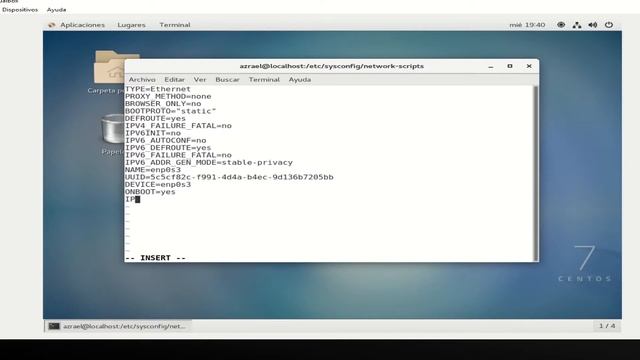Open Editar menu in terminal window

[174, 80]
